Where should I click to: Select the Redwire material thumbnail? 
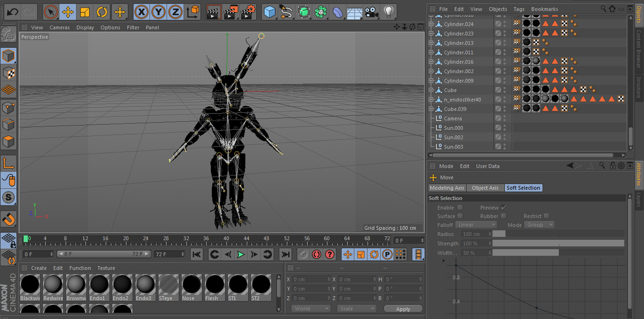53,288
